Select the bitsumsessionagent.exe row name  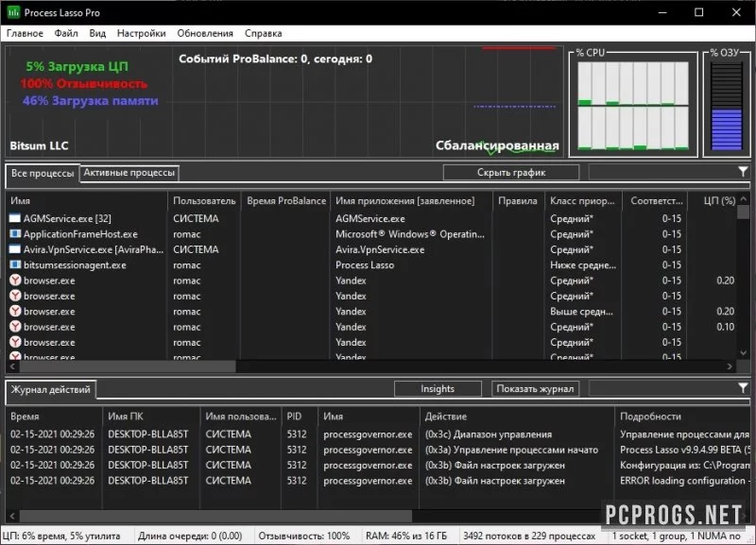(75, 265)
